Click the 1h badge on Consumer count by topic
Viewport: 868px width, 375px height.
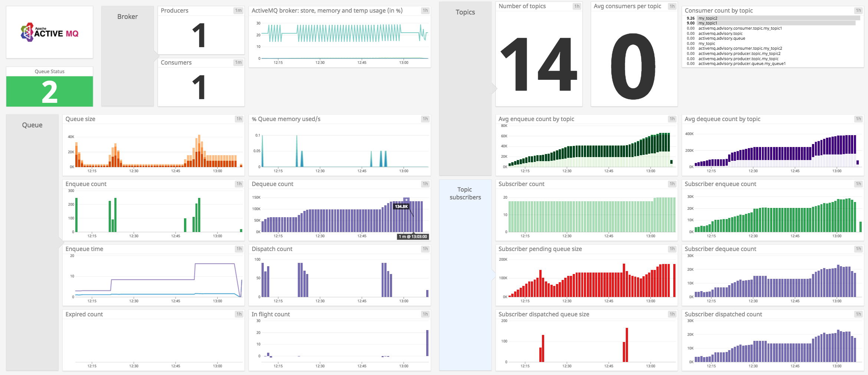click(x=858, y=10)
